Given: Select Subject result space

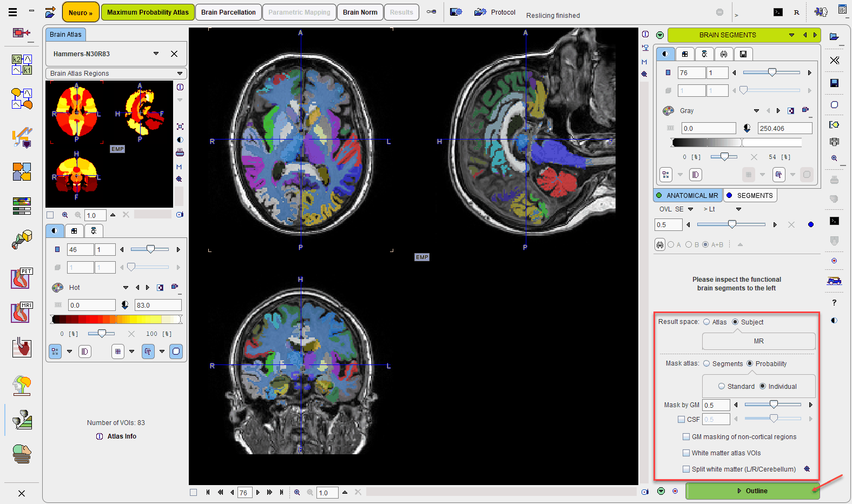Looking at the screenshot, I should tap(735, 322).
